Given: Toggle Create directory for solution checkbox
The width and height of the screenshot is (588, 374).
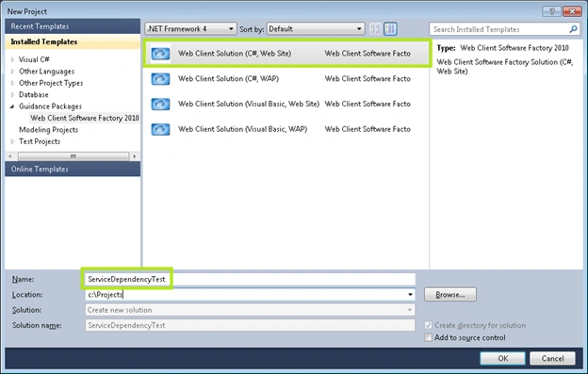Looking at the screenshot, I should (x=428, y=325).
